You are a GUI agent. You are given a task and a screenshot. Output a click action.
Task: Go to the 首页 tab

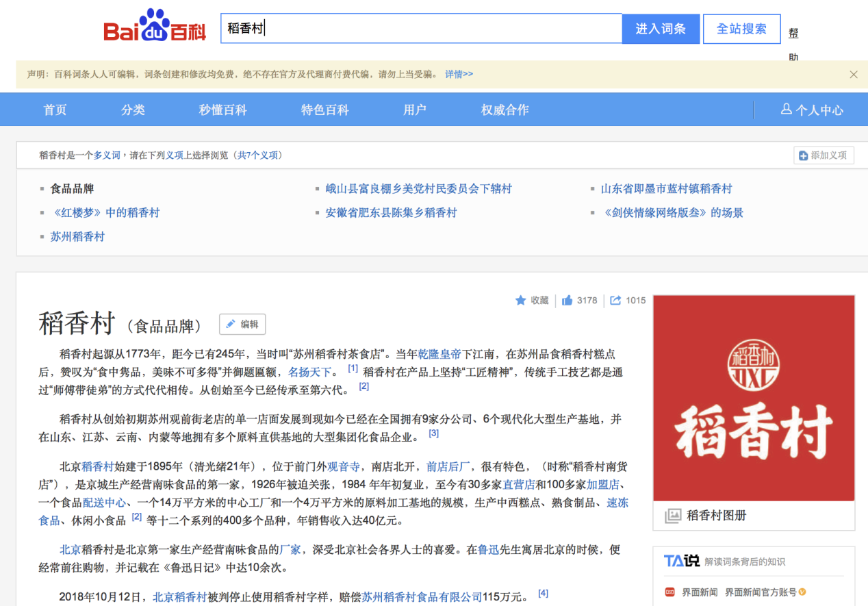(x=55, y=110)
